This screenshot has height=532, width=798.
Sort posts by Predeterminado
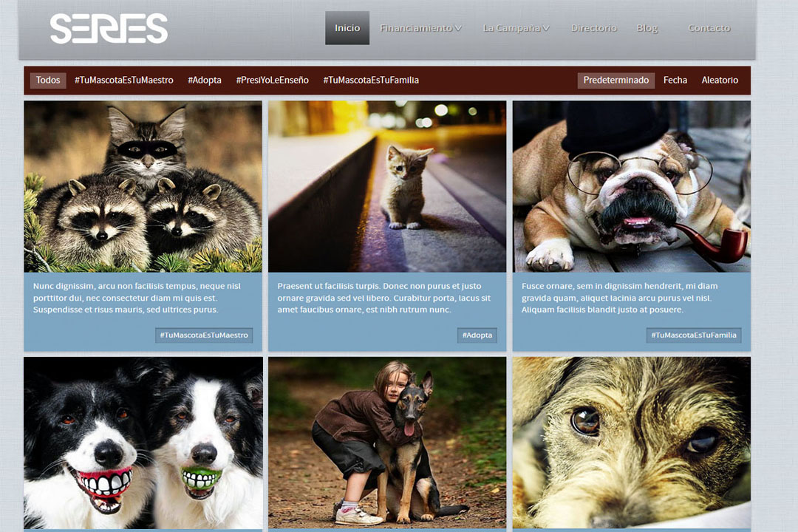click(615, 81)
